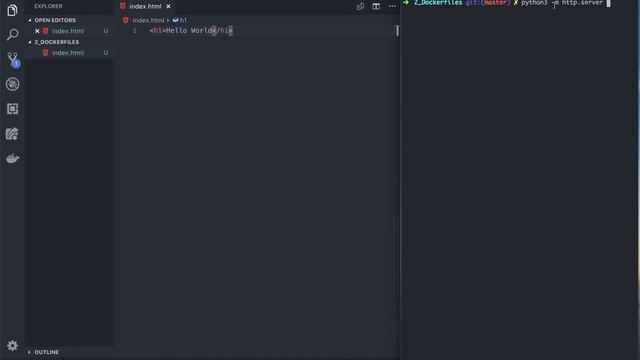Open the Explorer files icon in activity bar
The image size is (640, 360).
[12, 10]
